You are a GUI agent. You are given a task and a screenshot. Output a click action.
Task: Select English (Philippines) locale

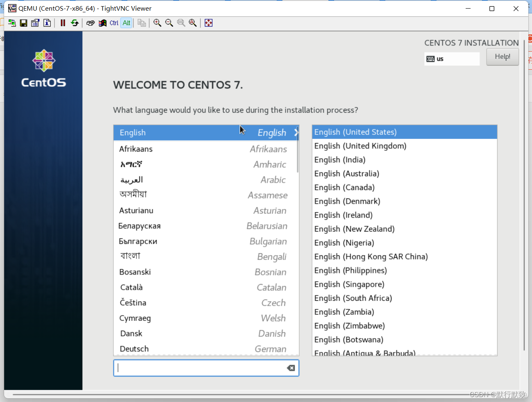pyautogui.click(x=405, y=270)
